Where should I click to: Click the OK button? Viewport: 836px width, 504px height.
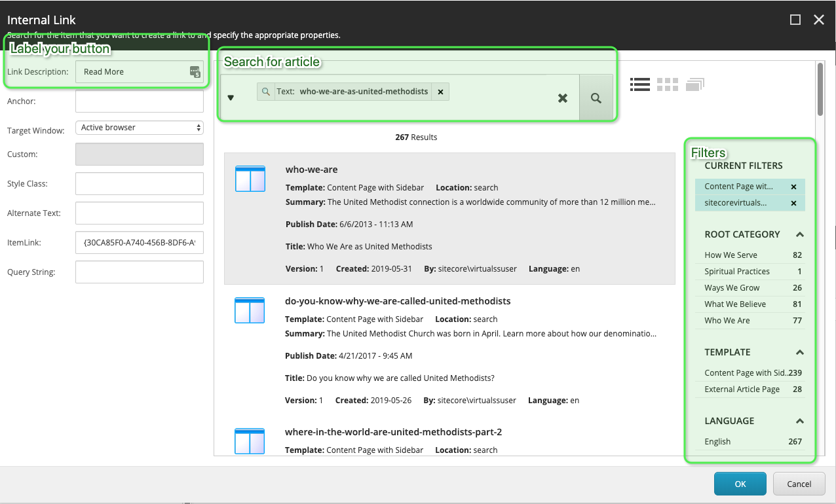(x=740, y=484)
